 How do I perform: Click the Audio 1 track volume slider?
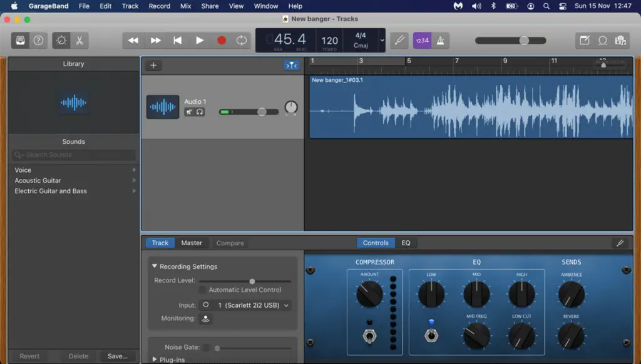[249, 112]
